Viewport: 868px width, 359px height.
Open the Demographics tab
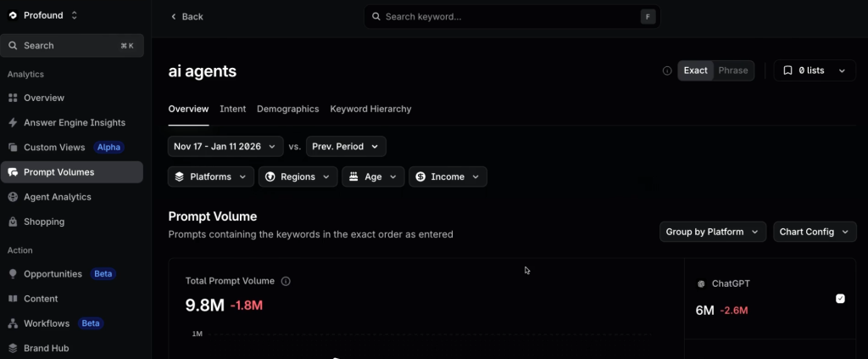click(288, 109)
